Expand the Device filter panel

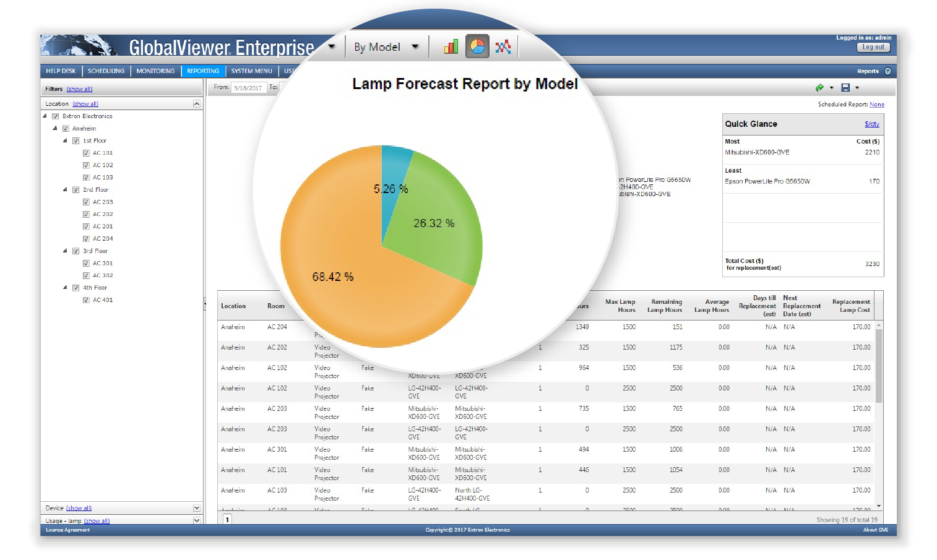(x=197, y=508)
